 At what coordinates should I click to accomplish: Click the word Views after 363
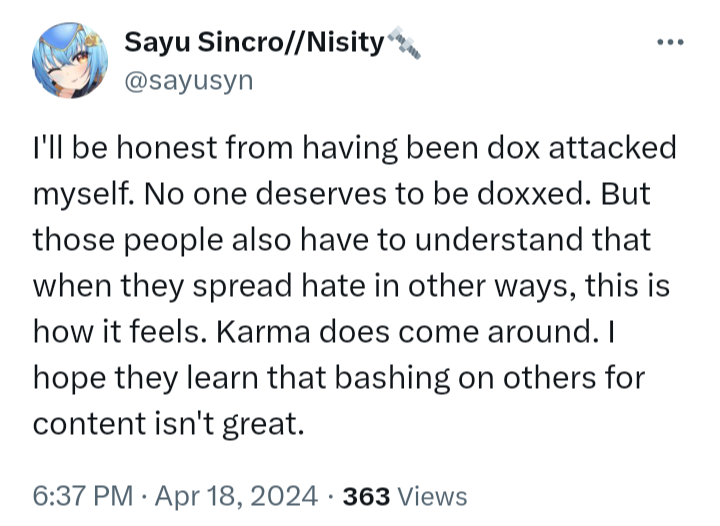click(432, 497)
